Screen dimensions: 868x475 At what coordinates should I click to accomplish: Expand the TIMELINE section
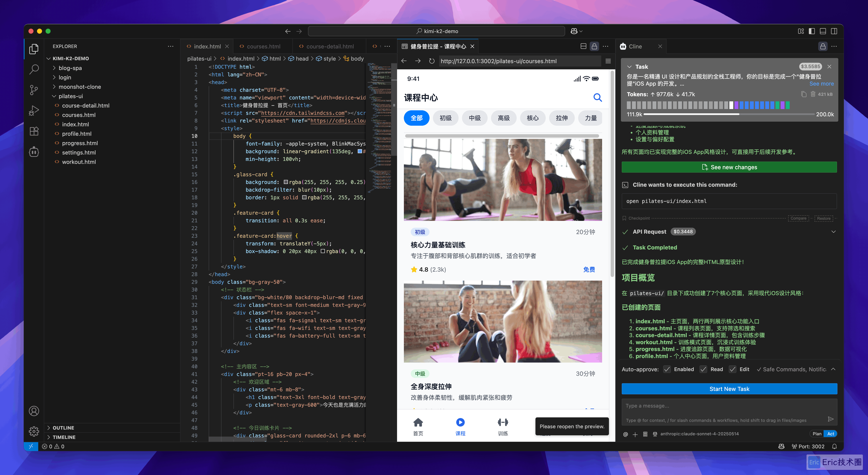click(x=64, y=437)
